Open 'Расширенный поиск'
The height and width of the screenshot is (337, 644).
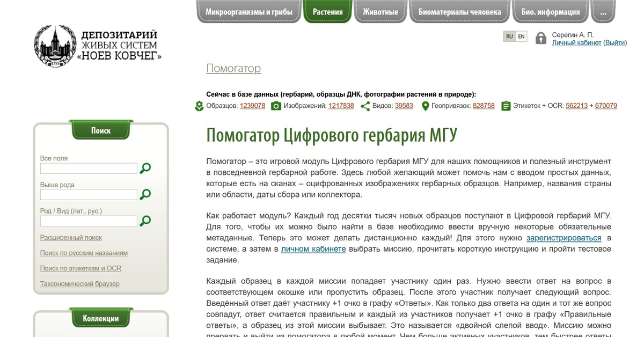71,237
